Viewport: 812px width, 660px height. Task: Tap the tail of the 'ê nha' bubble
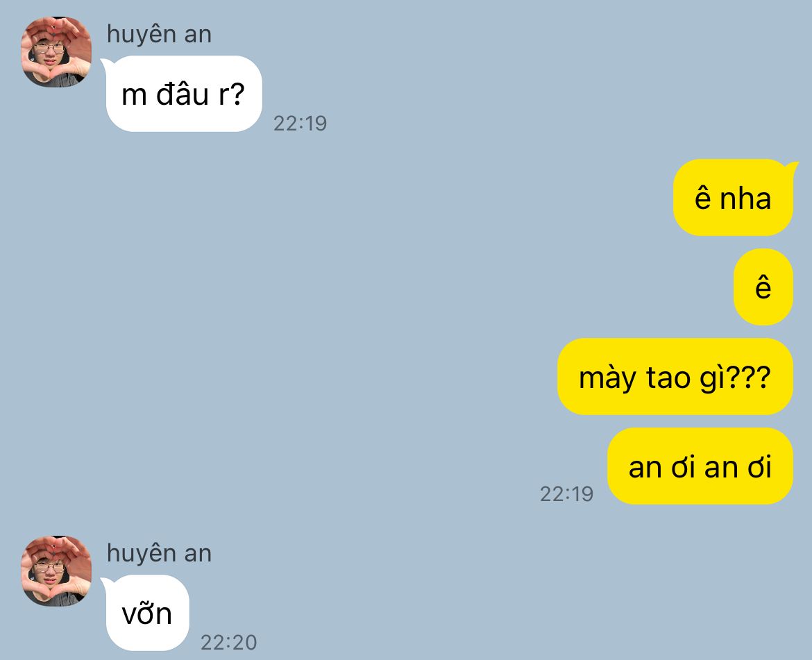click(x=793, y=167)
